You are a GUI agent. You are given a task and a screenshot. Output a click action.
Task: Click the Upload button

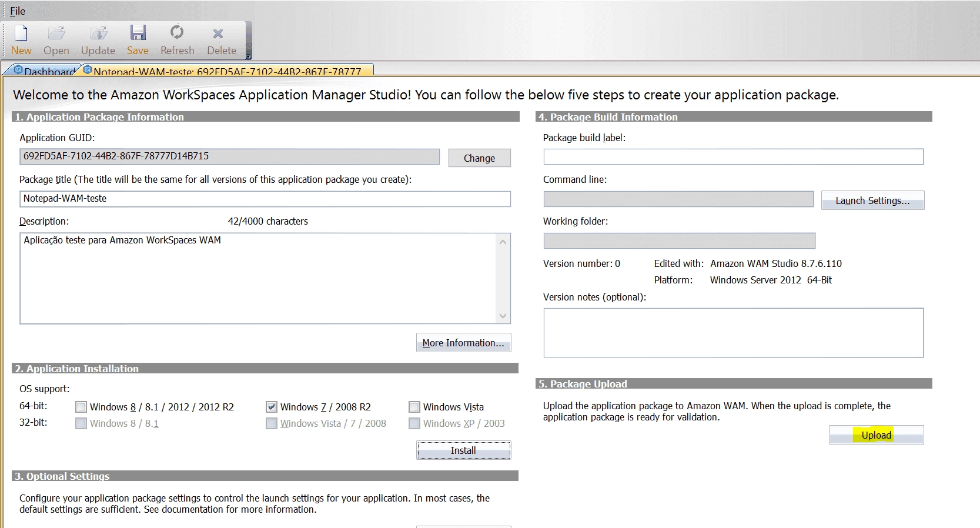[877, 435]
